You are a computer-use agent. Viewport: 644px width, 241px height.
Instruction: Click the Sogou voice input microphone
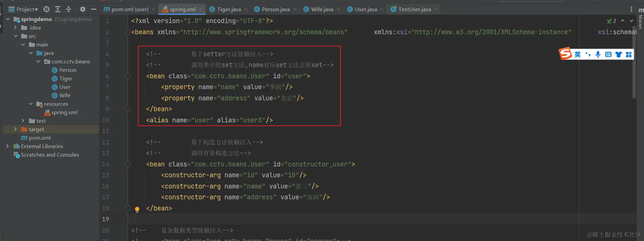pos(598,54)
